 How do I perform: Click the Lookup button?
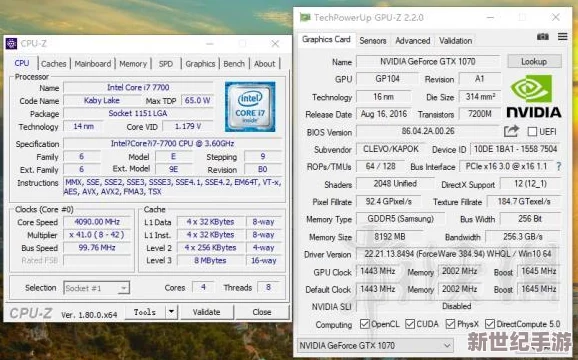(534, 62)
